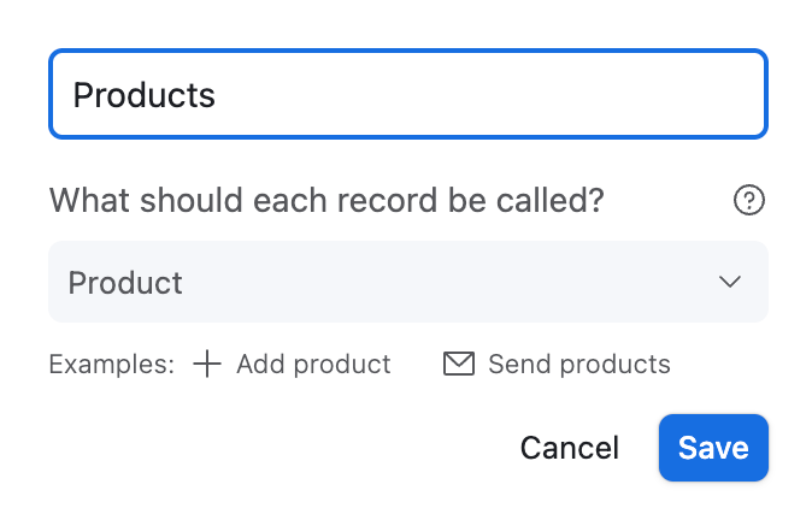Click the envelope icon beside Send products

[x=459, y=364]
